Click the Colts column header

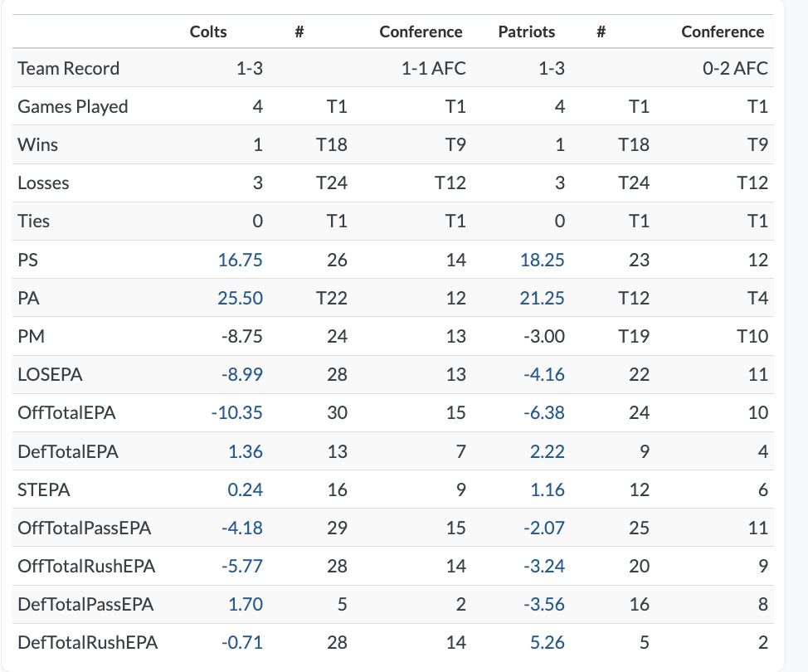208,32
